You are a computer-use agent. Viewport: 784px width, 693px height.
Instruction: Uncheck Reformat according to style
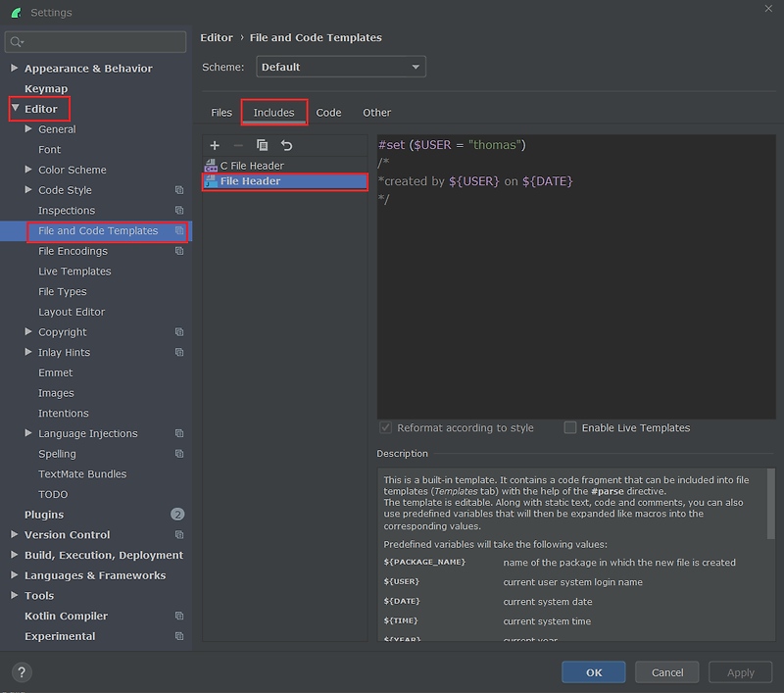pos(385,427)
